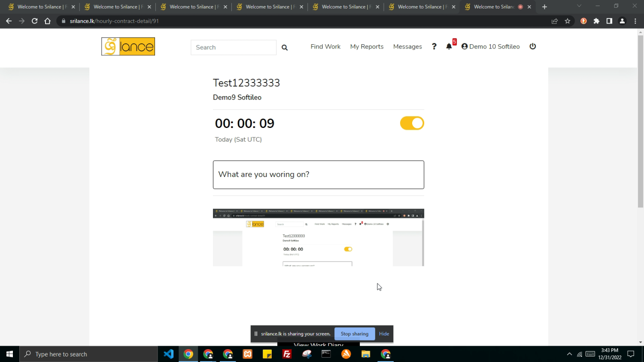Show hidden system tray icons
644x362 pixels.
(x=569, y=354)
